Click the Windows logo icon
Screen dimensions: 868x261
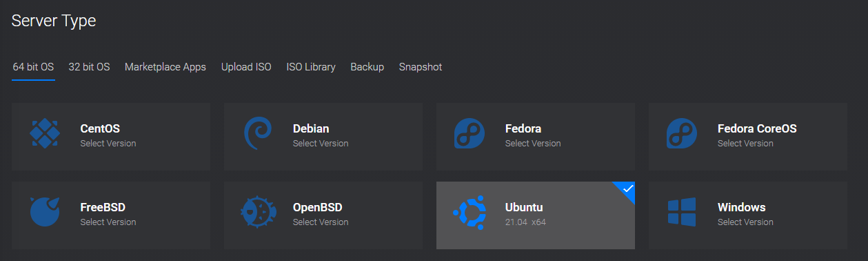click(x=682, y=212)
